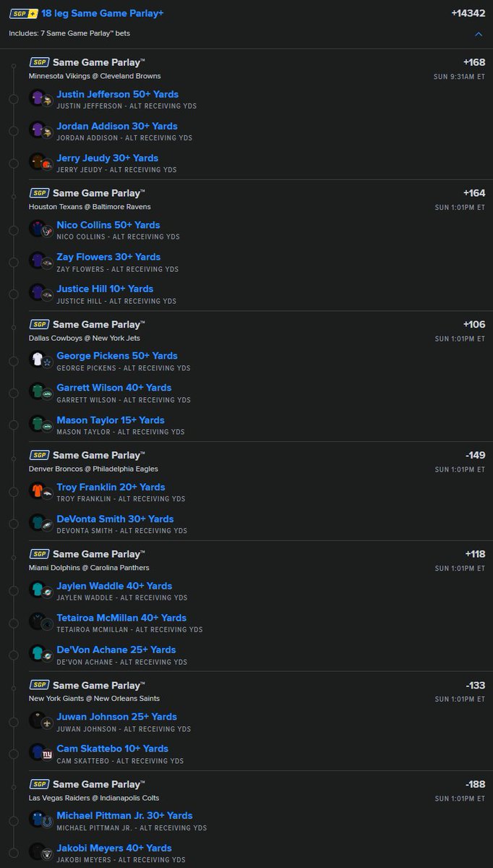Open Mason Taylor 15+ Yards leg
The height and width of the screenshot is (868, 493).
111,420
